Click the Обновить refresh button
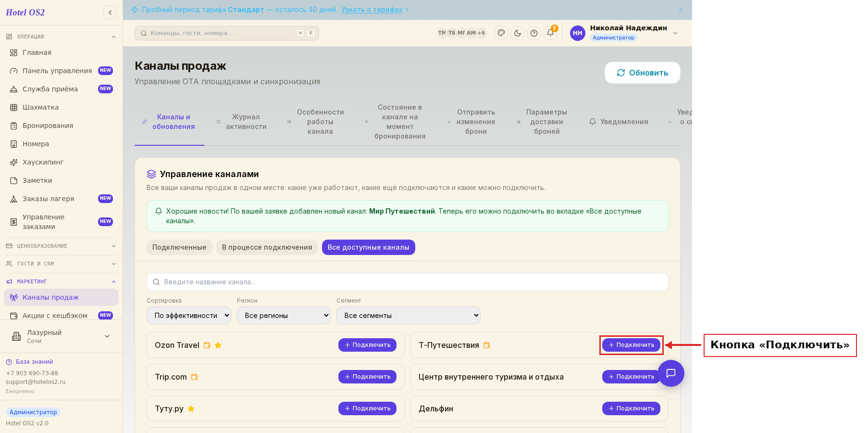The width and height of the screenshot is (868, 433). click(643, 73)
